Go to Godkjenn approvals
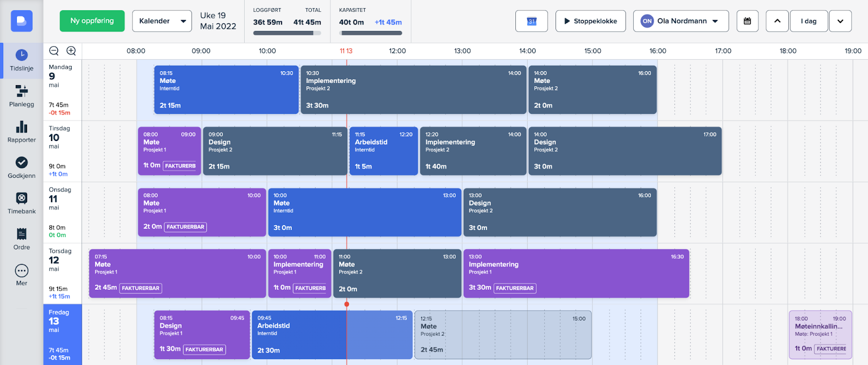The width and height of the screenshot is (868, 365). click(x=22, y=168)
